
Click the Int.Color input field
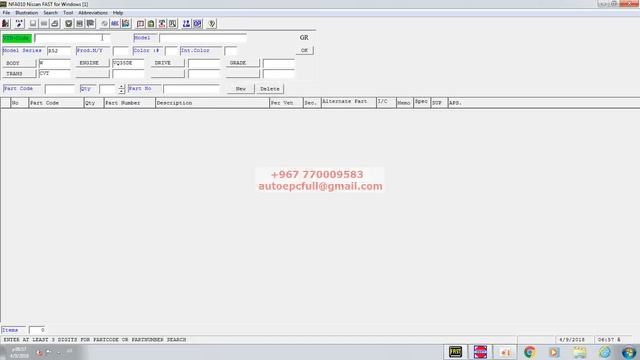[231, 51]
